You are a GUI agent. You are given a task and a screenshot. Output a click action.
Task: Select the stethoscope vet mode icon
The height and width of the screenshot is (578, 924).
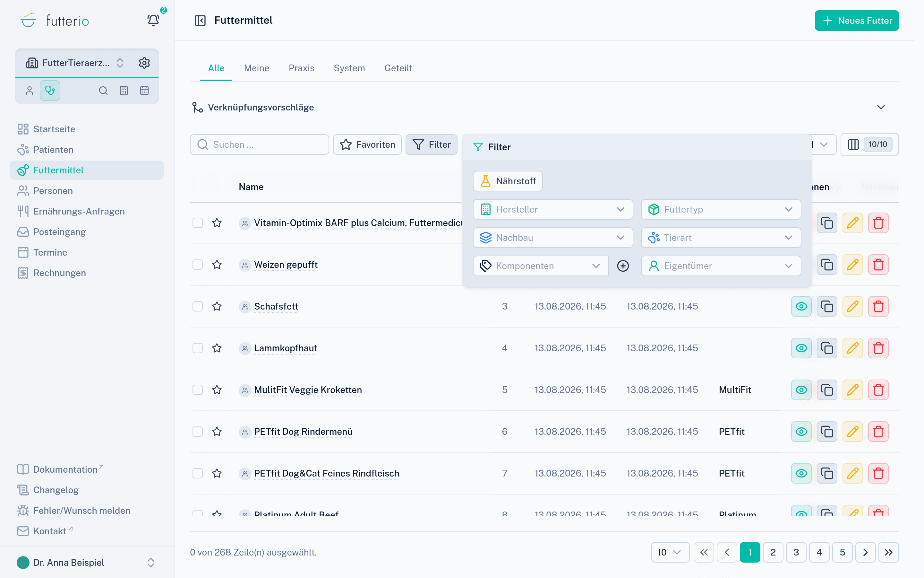50,91
